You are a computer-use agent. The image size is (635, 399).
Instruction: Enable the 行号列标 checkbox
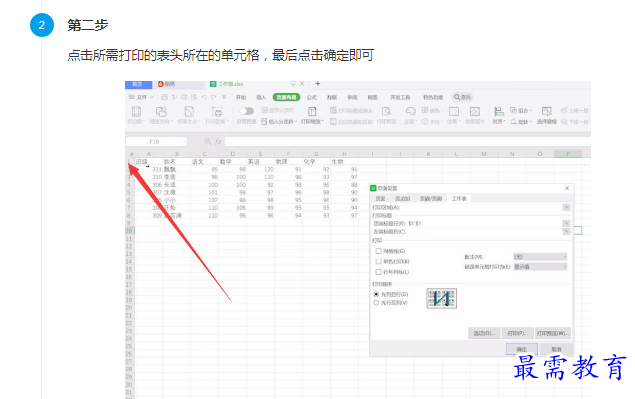378,272
